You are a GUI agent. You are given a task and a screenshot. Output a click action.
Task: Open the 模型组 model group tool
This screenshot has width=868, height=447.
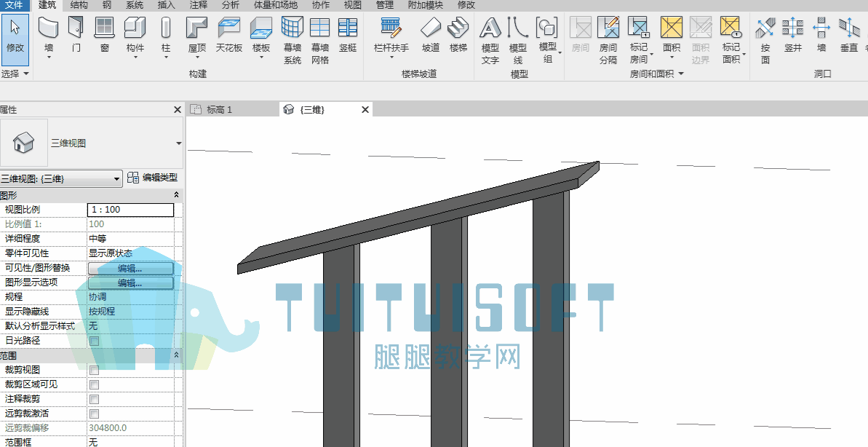(548, 40)
